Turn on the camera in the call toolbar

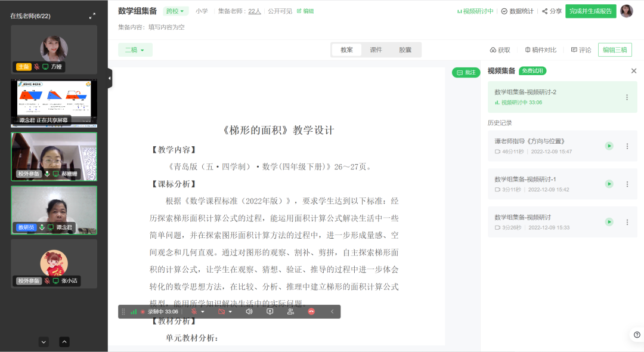tap(222, 311)
